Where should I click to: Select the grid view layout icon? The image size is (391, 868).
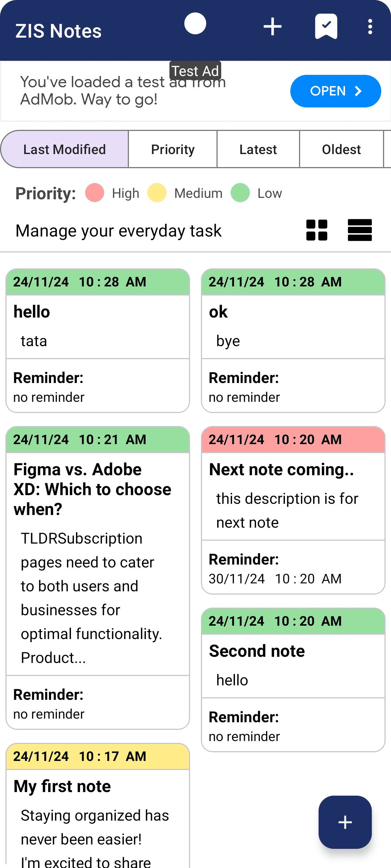click(x=317, y=230)
